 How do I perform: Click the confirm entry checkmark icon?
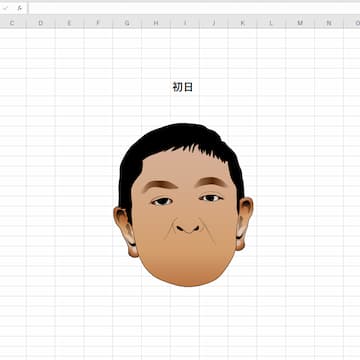[6, 8]
